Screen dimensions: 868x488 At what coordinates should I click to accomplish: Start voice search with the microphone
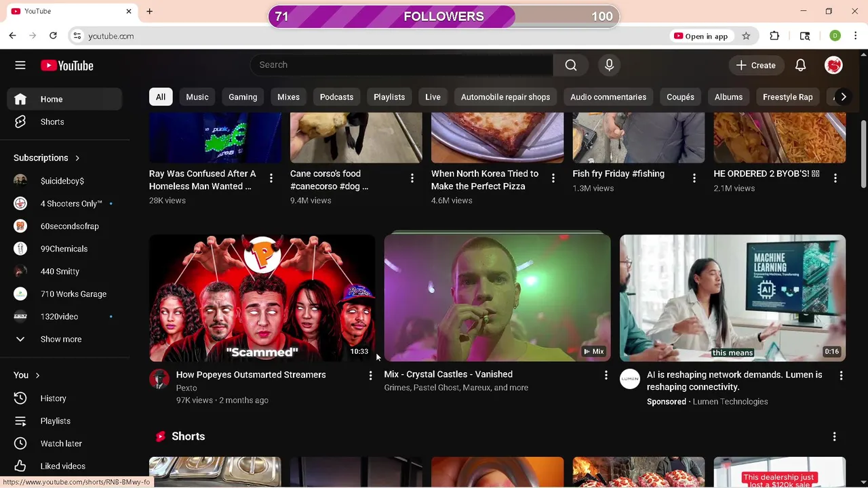(609, 65)
